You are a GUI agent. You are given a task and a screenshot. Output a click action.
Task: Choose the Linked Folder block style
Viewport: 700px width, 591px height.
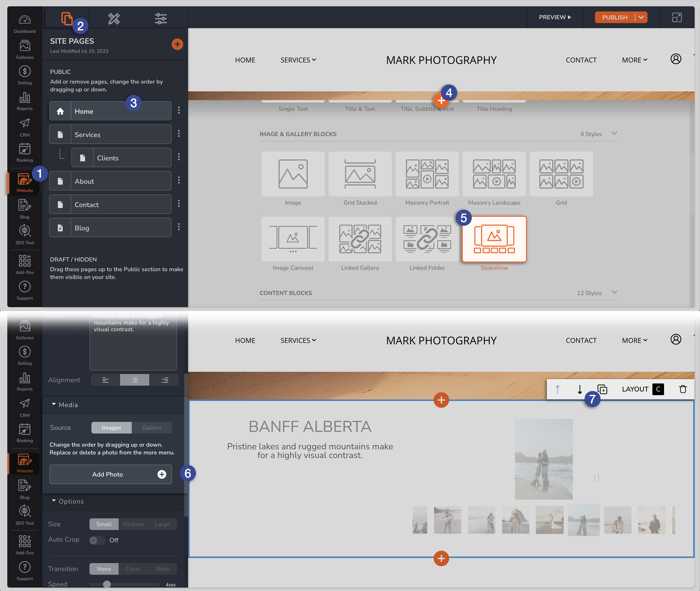coord(427,239)
